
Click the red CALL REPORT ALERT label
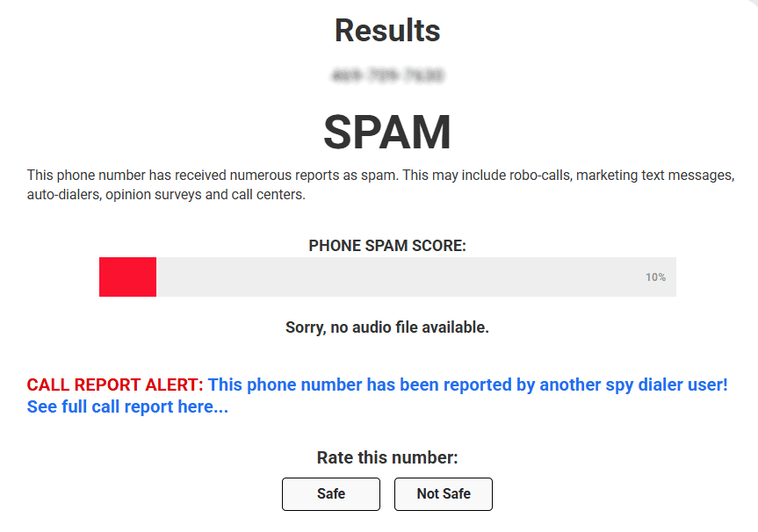[112, 385]
